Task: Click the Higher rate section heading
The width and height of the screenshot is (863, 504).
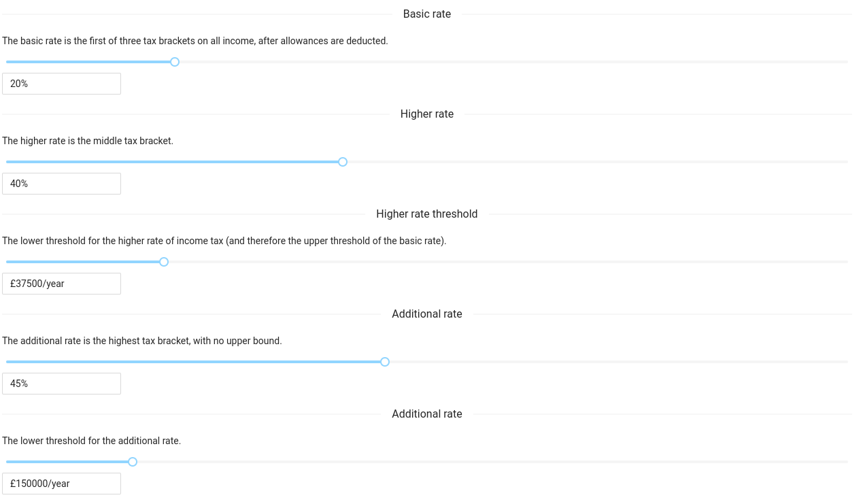Action: coord(426,114)
